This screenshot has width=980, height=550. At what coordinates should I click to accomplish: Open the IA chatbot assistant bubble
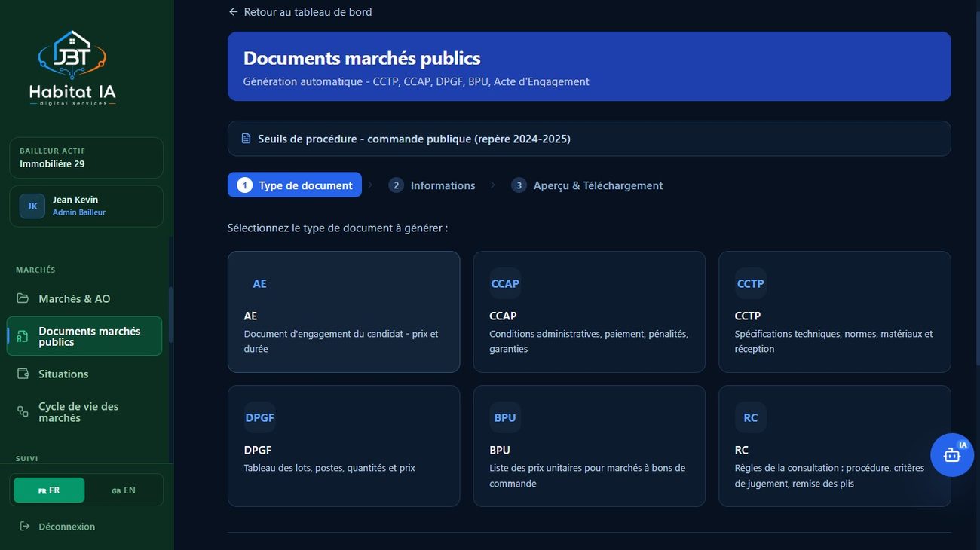click(951, 454)
